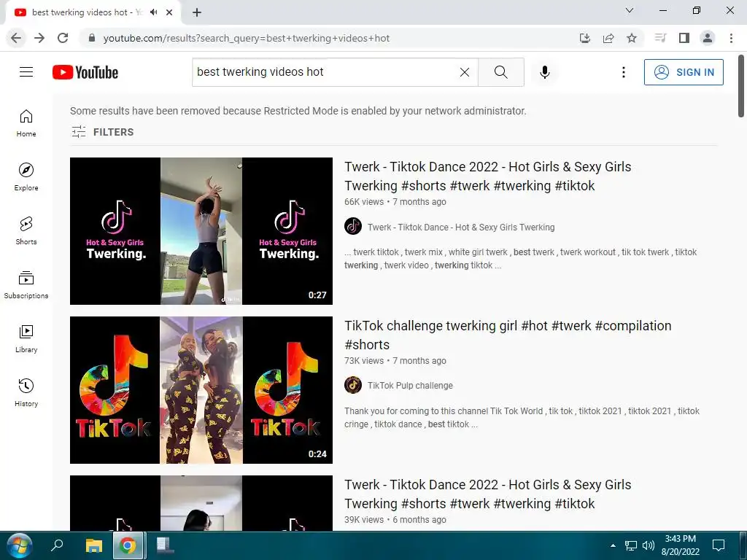Open the server-like app in taskbar

[164, 545]
